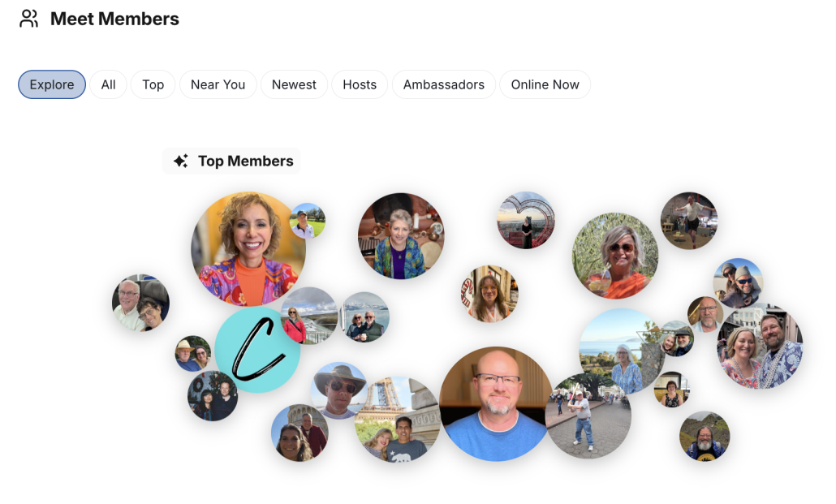Switch to the All members filter
The width and height of the screenshot is (836, 504).
coord(108,84)
